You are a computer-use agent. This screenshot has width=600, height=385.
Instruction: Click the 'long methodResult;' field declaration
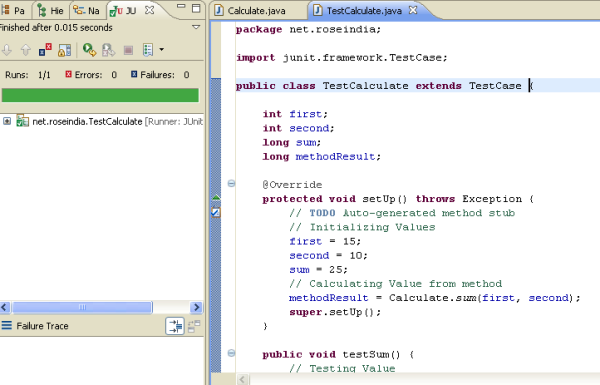pyautogui.click(x=321, y=157)
